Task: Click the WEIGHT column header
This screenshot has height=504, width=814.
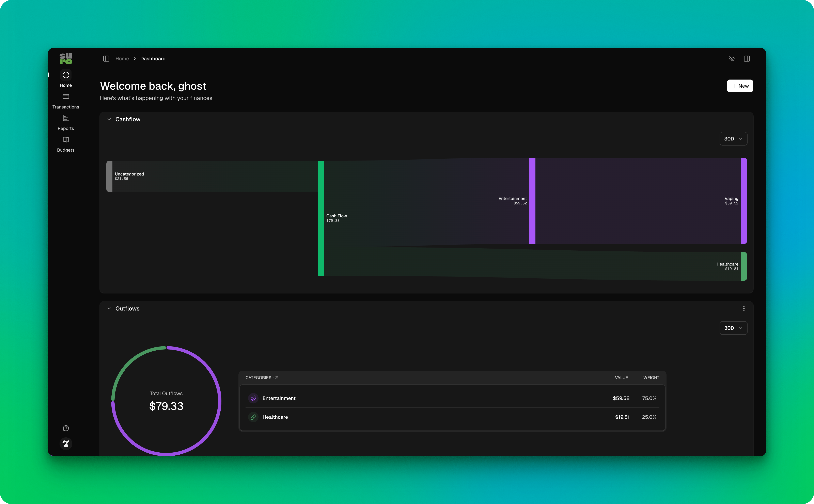Action: [x=651, y=378]
